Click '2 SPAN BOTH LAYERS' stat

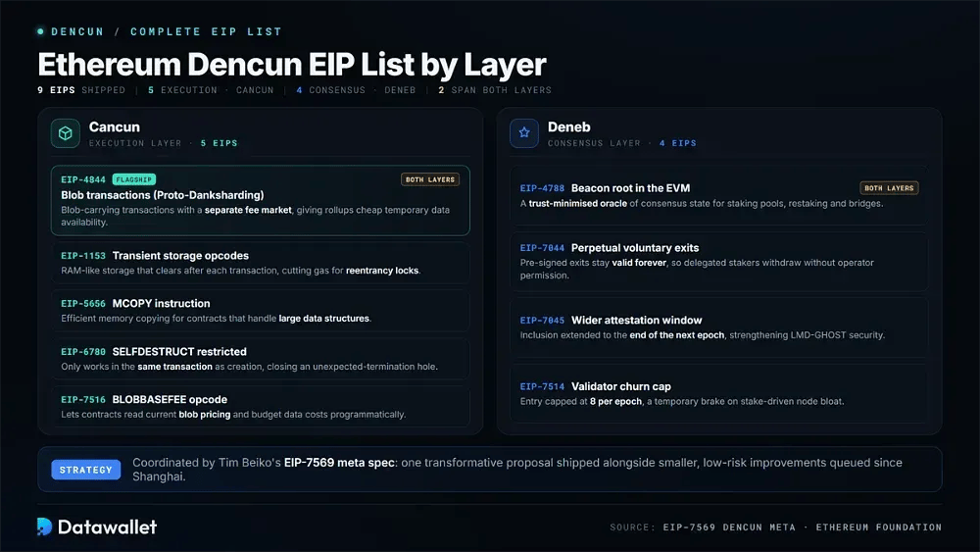tap(495, 90)
